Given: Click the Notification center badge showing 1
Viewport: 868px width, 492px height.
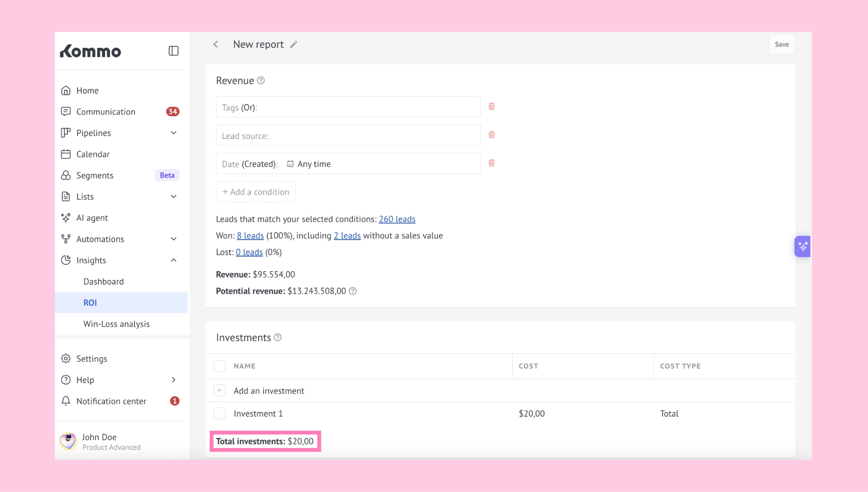Looking at the screenshot, I should 175,401.
